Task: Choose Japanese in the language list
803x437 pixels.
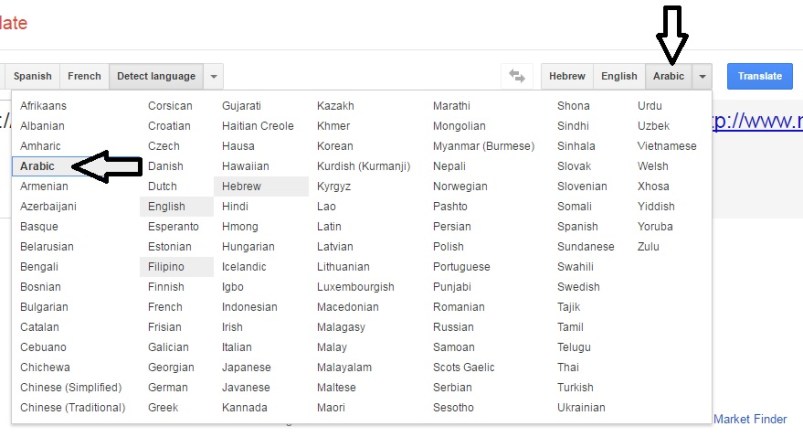Action: coord(246,367)
